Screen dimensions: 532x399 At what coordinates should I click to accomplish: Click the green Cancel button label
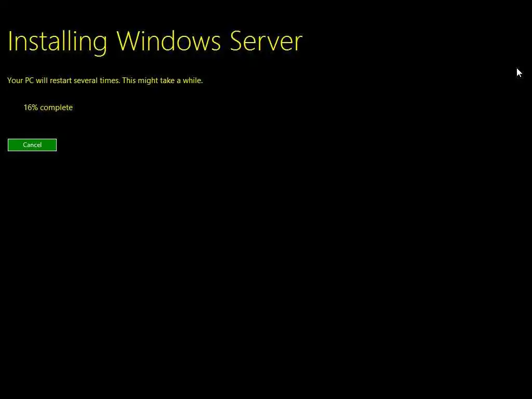pyautogui.click(x=32, y=145)
